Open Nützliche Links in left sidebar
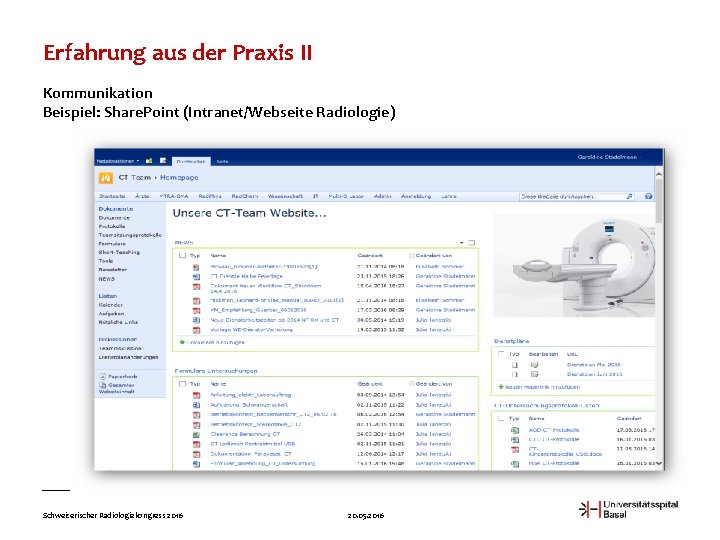720x540 pixels. point(118,322)
